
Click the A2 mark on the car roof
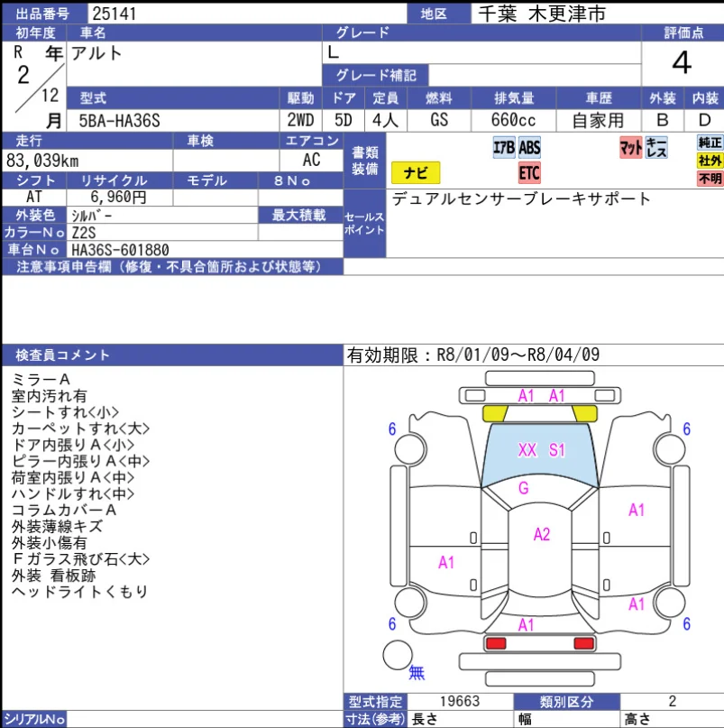click(542, 534)
